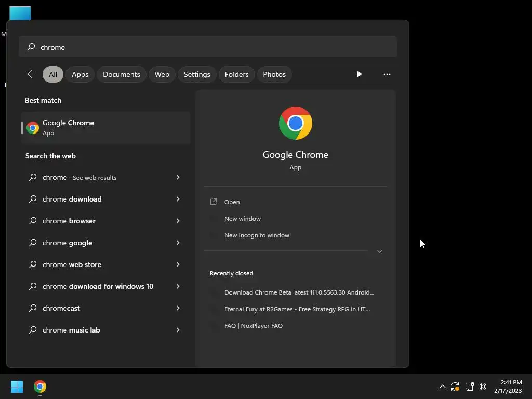This screenshot has height=399, width=532.
Task: Select the Google Chrome best match result
Action: [x=105, y=128]
